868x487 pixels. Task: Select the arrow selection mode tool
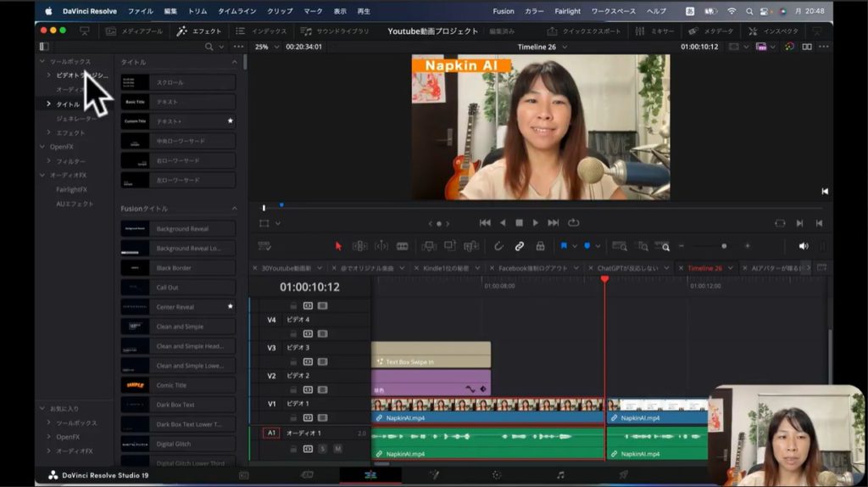pos(338,246)
